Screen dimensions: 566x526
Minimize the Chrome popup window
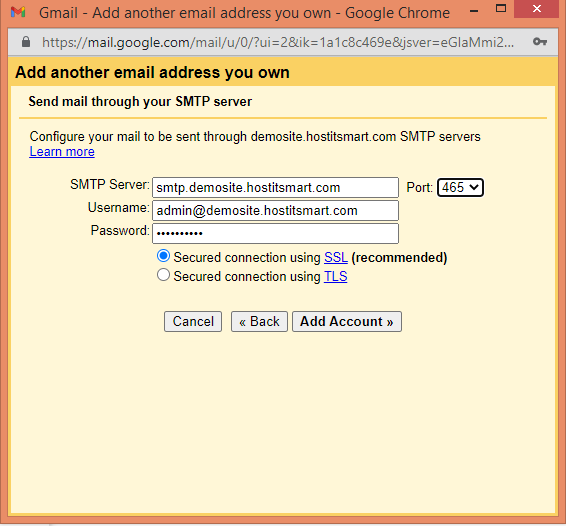[x=474, y=11]
